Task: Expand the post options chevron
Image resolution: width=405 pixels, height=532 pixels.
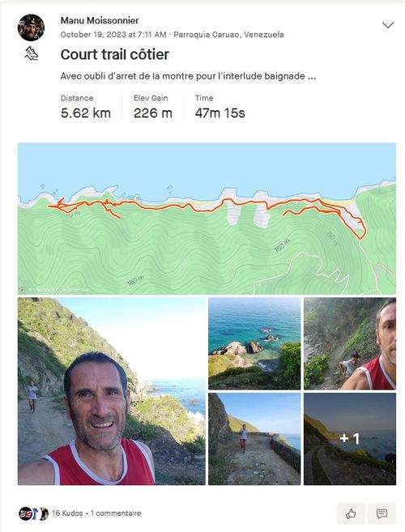Action: pos(388,25)
